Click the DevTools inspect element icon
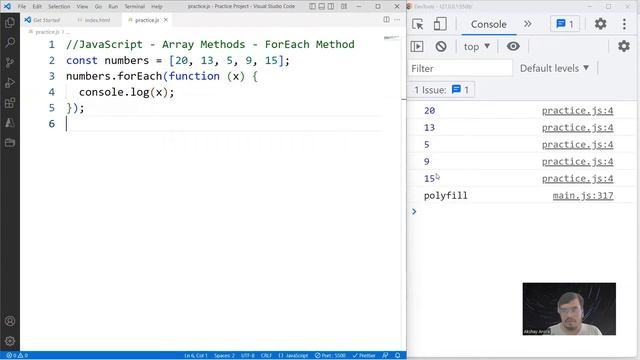The width and height of the screenshot is (640, 360). 418,24
